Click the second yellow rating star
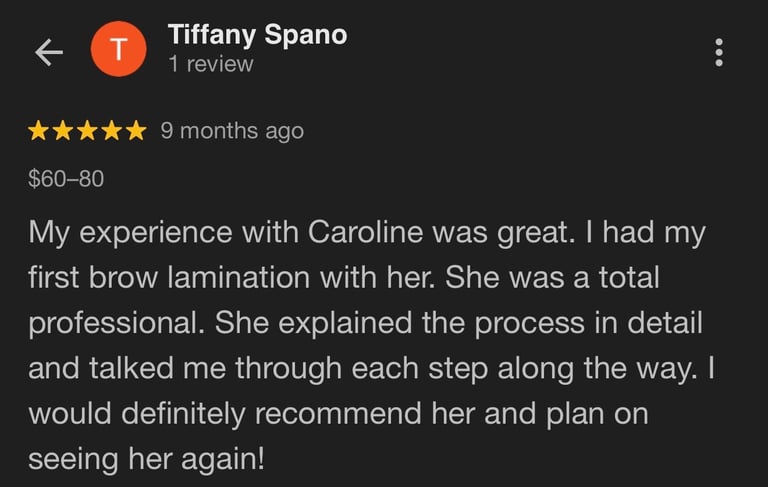This screenshot has width=768, height=487. (63, 131)
